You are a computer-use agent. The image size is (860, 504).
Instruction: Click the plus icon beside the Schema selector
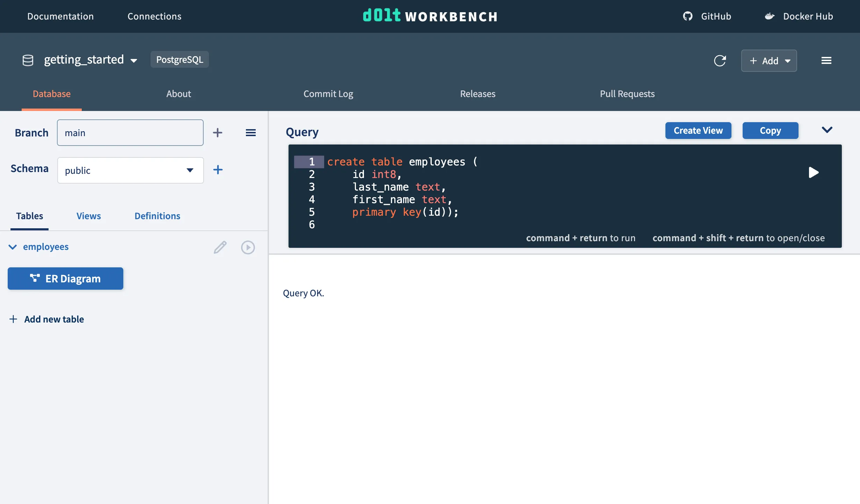point(218,170)
